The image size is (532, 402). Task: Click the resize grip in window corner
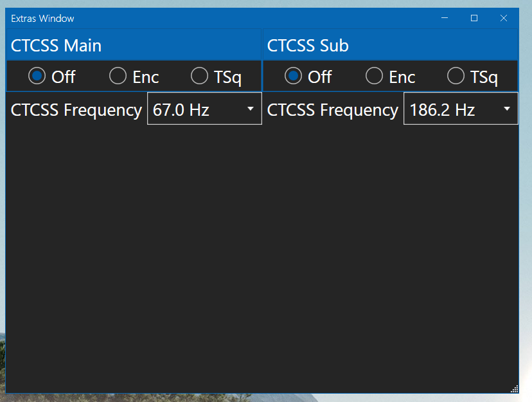click(515, 389)
